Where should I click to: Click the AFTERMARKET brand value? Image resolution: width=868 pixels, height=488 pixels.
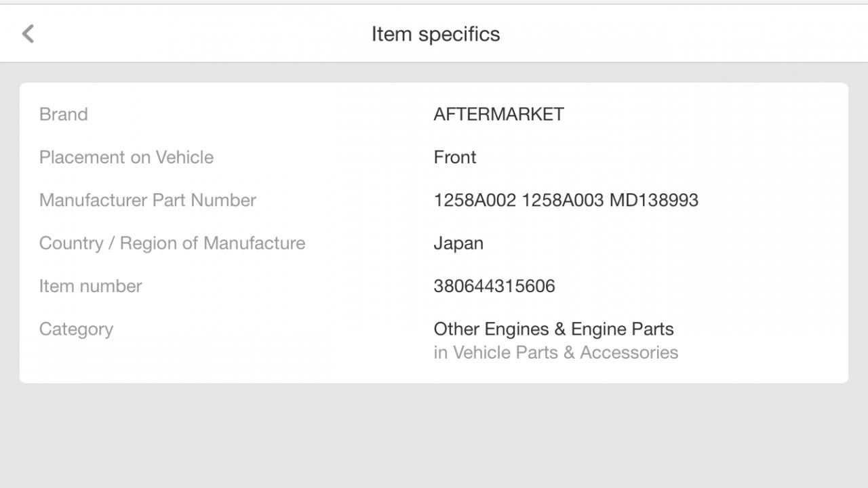(498, 114)
